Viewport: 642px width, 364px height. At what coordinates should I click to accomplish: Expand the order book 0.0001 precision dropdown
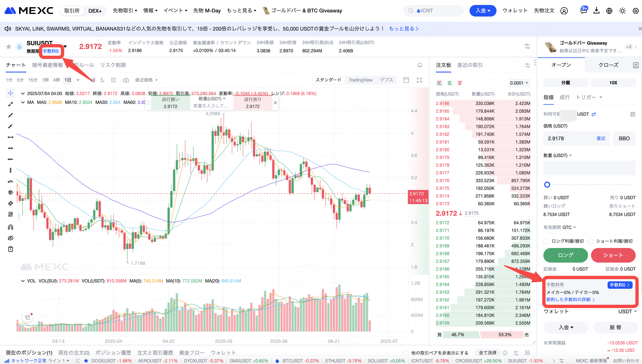[x=519, y=83]
